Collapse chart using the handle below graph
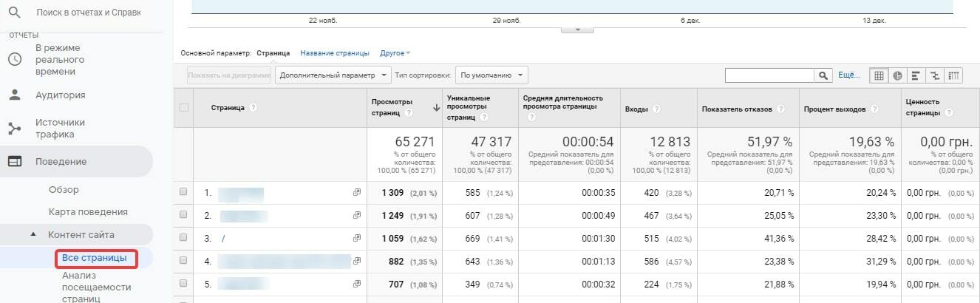 click(578, 30)
